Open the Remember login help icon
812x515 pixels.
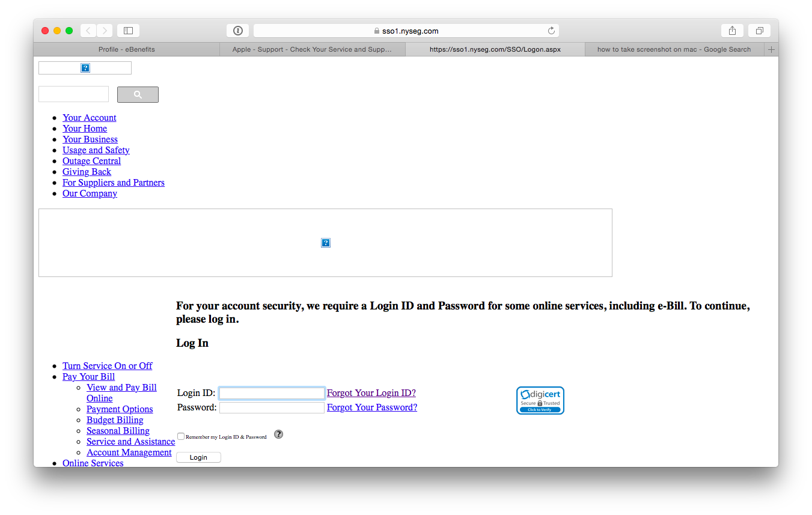point(278,434)
